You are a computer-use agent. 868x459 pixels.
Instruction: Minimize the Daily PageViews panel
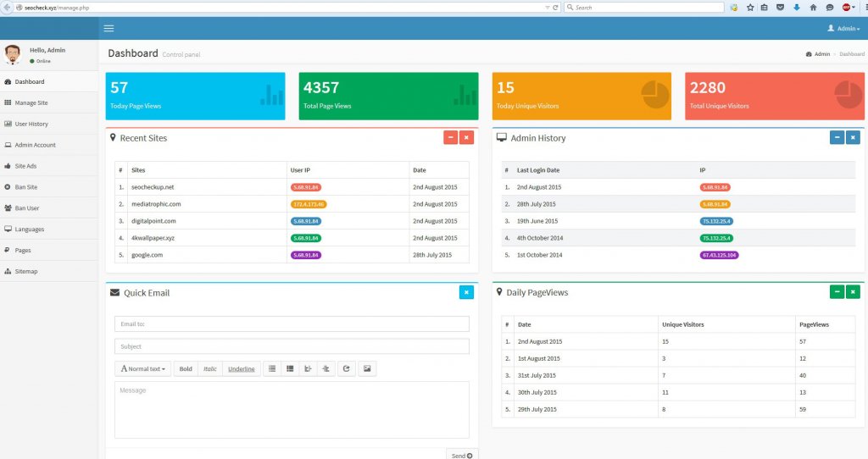point(837,292)
